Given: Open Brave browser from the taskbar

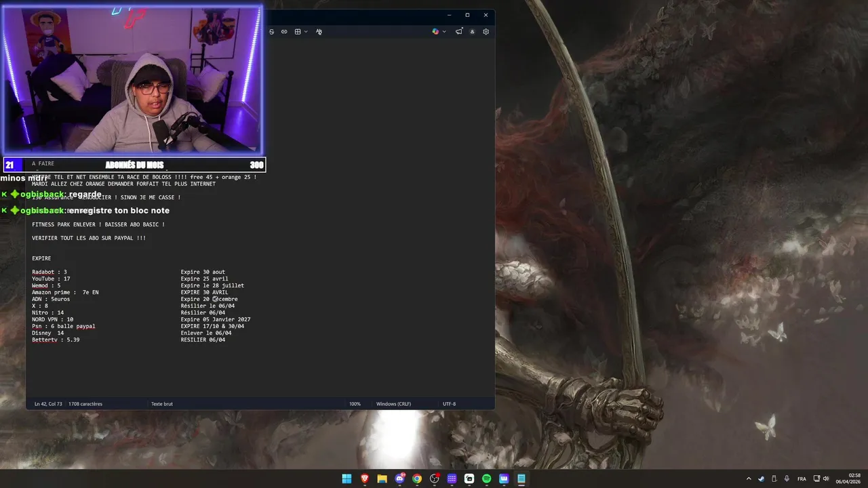Looking at the screenshot, I should (365, 479).
